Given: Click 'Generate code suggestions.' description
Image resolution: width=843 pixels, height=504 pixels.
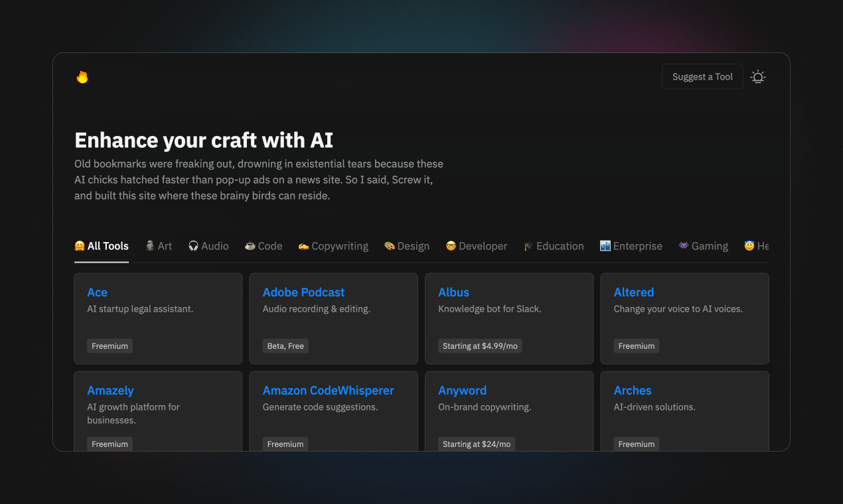Looking at the screenshot, I should click(321, 407).
